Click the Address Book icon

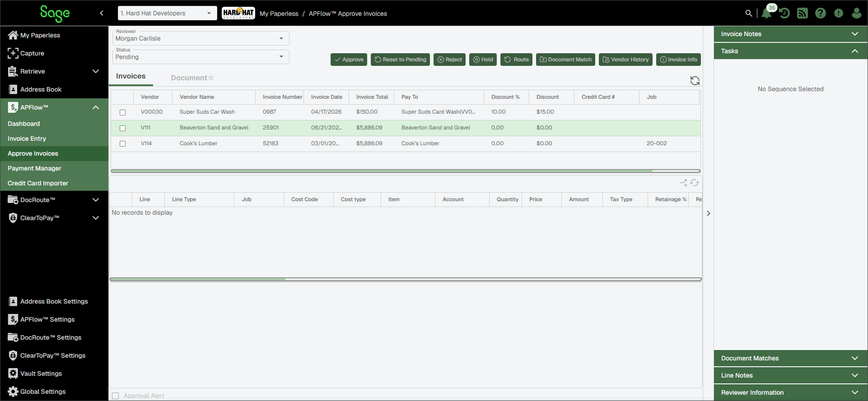tap(13, 89)
